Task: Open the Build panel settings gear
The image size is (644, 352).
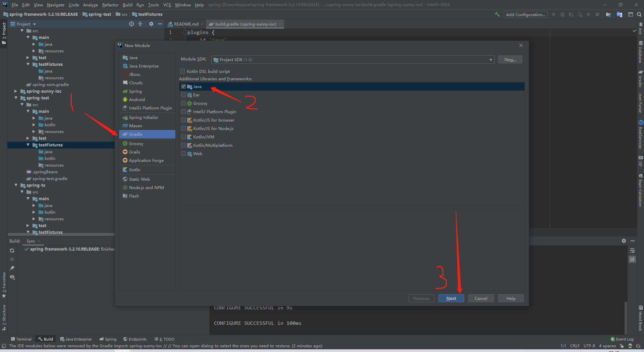Action: 624,241
